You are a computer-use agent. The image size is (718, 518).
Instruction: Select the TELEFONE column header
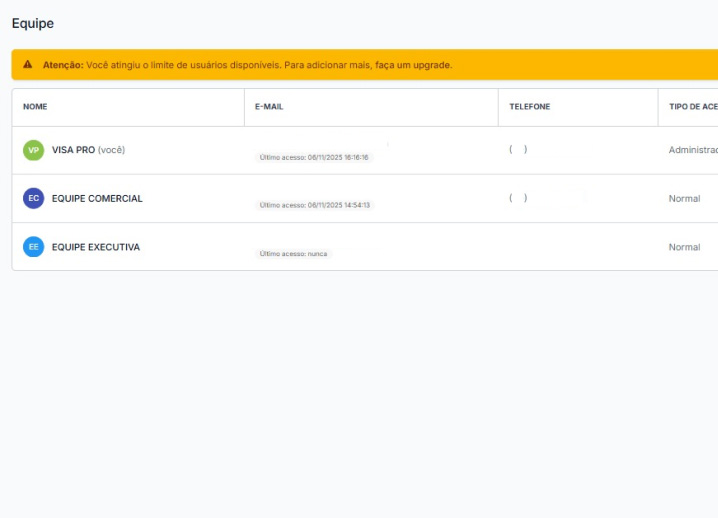(529, 107)
